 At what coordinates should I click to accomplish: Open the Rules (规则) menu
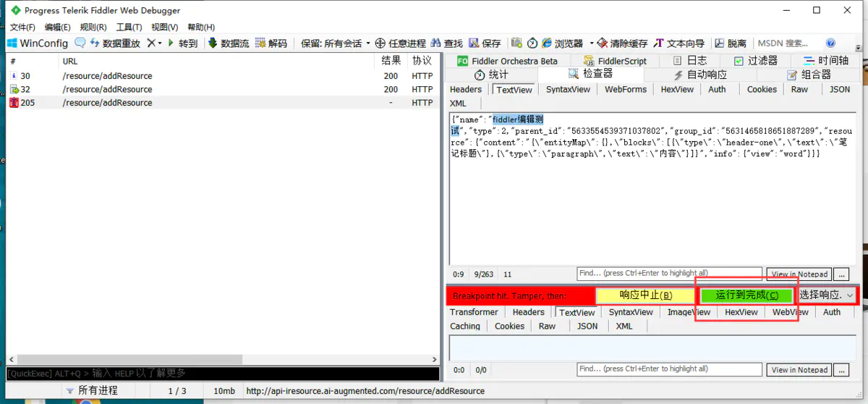(x=93, y=28)
